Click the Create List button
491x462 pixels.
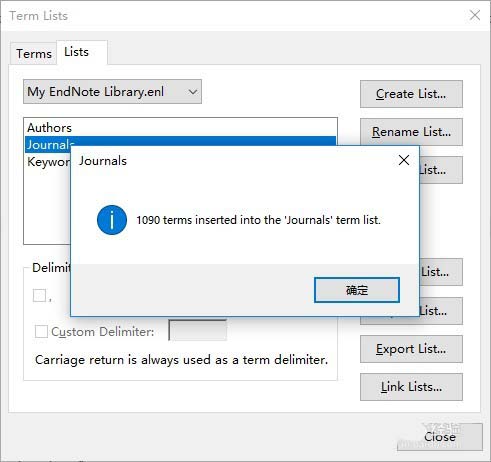pyautogui.click(x=411, y=94)
